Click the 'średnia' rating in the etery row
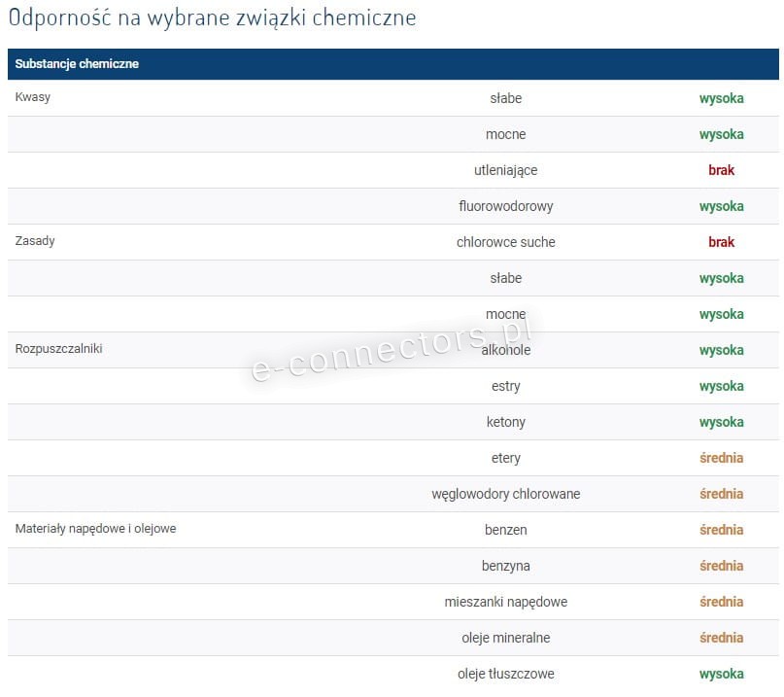The width and height of the screenshot is (784, 697). (x=721, y=458)
